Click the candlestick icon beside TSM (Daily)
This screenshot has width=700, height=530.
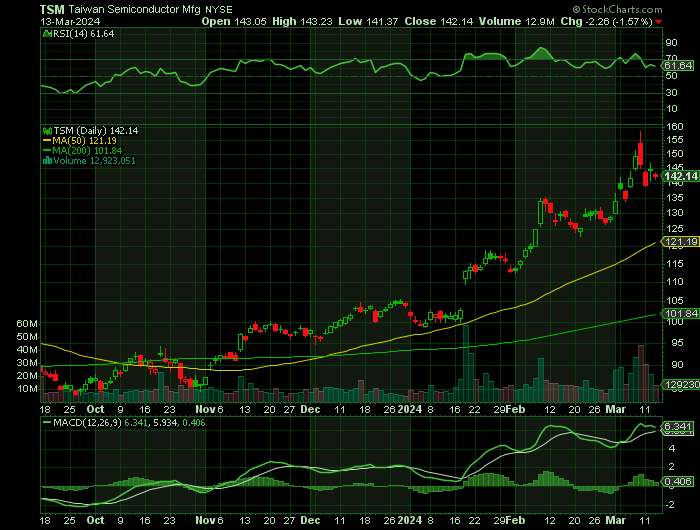click(x=47, y=131)
